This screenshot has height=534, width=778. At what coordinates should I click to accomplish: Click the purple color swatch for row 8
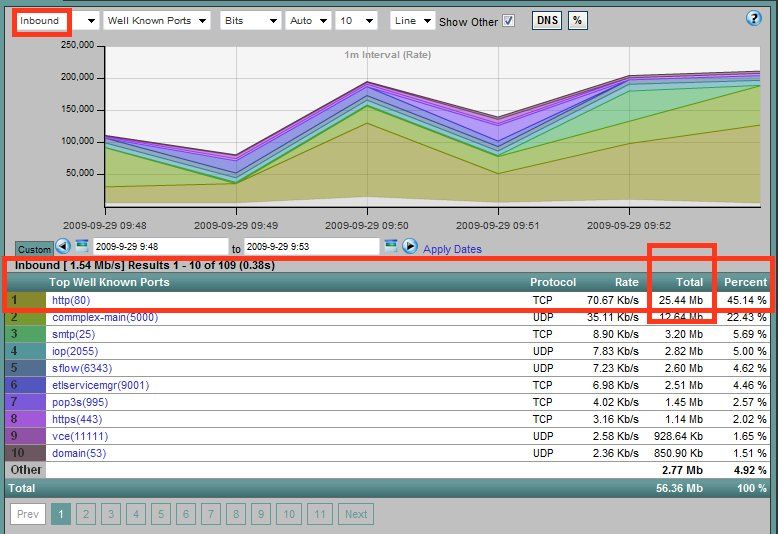pyautogui.click(x=26, y=419)
